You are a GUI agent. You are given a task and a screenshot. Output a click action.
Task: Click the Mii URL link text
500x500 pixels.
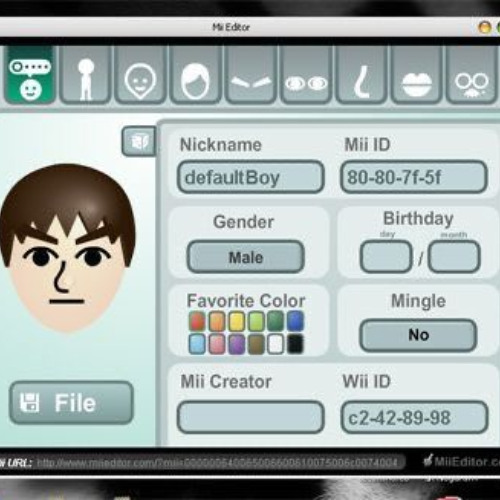pos(217,463)
